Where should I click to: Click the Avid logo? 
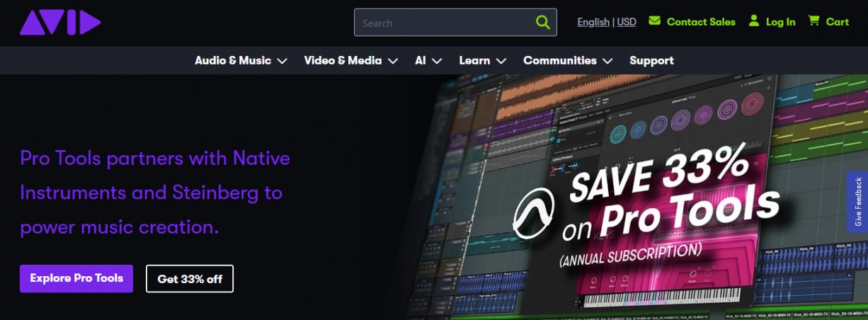pos(60,22)
